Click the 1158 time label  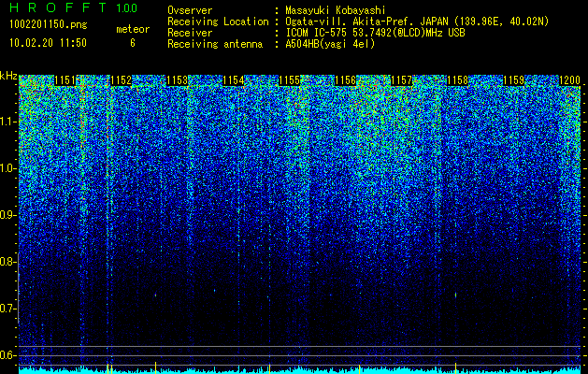click(x=457, y=80)
